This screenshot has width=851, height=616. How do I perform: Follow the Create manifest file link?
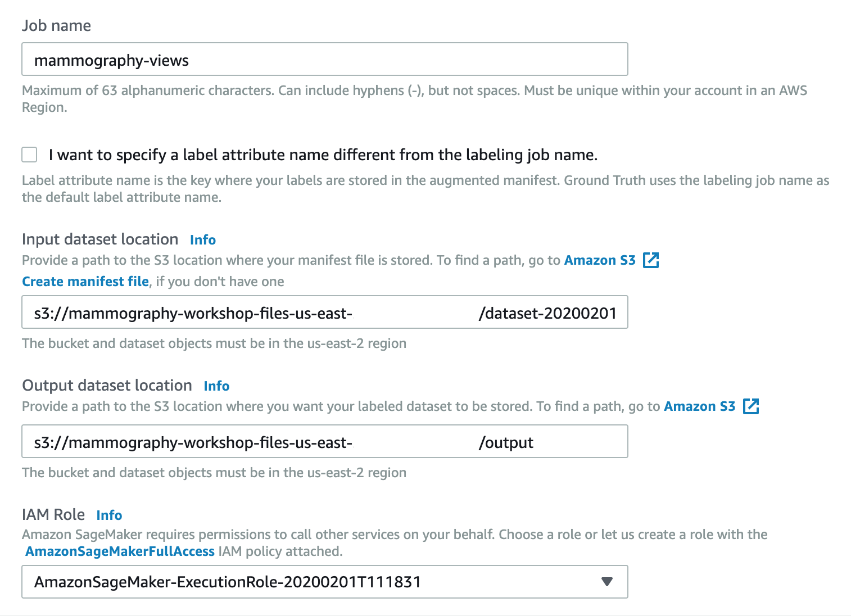85,282
